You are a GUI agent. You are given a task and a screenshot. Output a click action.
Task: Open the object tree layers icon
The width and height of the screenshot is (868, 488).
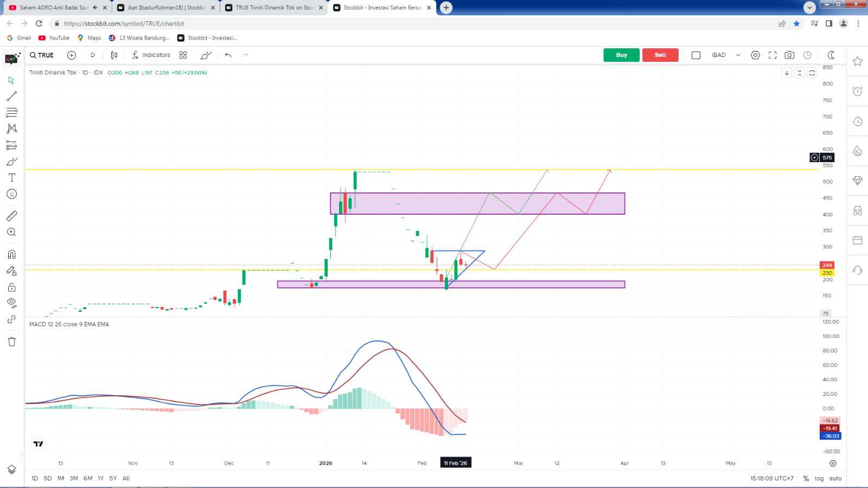tap(11, 470)
